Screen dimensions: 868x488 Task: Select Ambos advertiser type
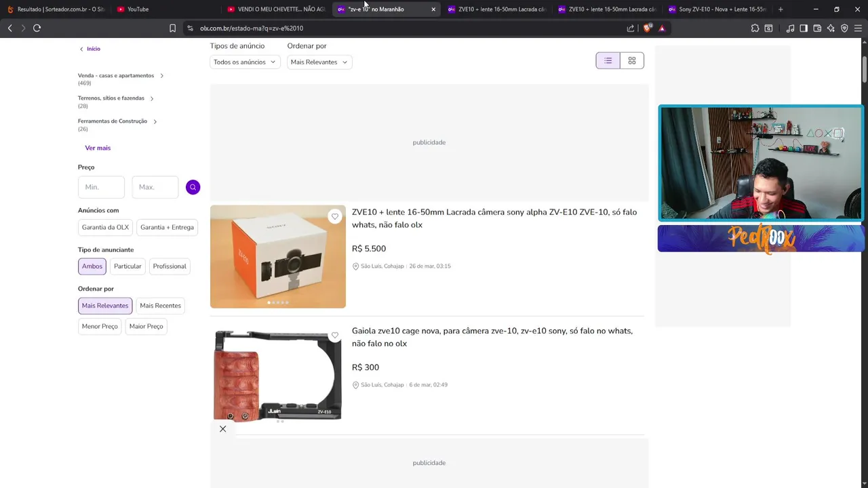(x=92, y=266)
